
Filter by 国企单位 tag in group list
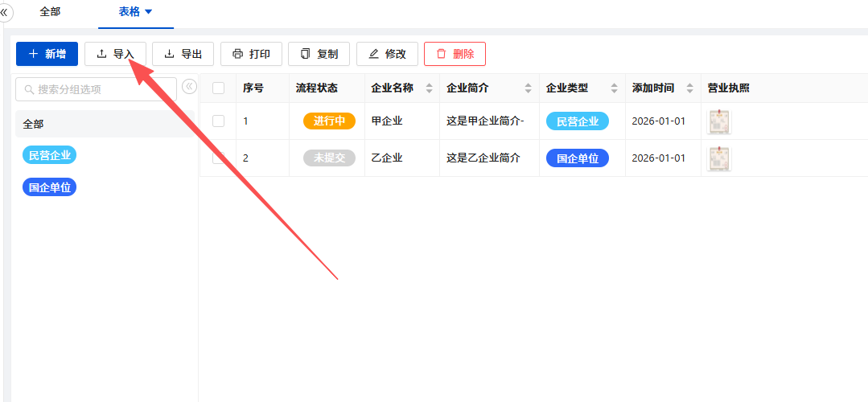click(x=49, y=187)
